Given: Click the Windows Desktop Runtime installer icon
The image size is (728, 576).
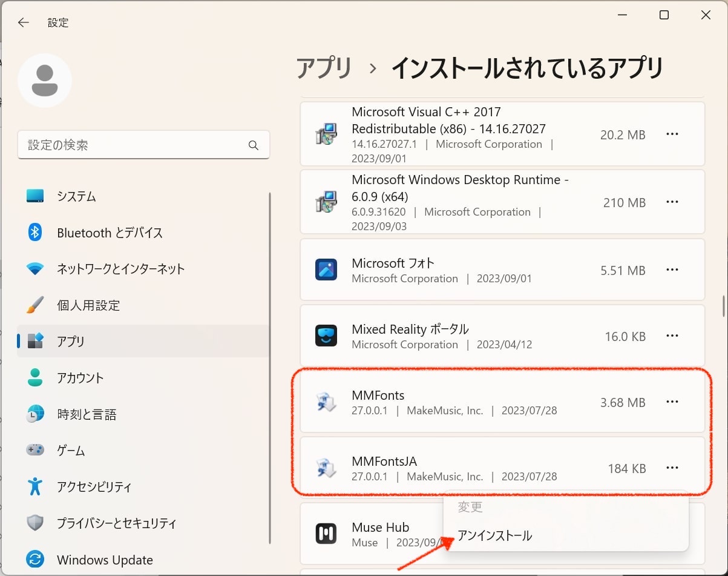Looking at the screenshot, I should [326, 202].
